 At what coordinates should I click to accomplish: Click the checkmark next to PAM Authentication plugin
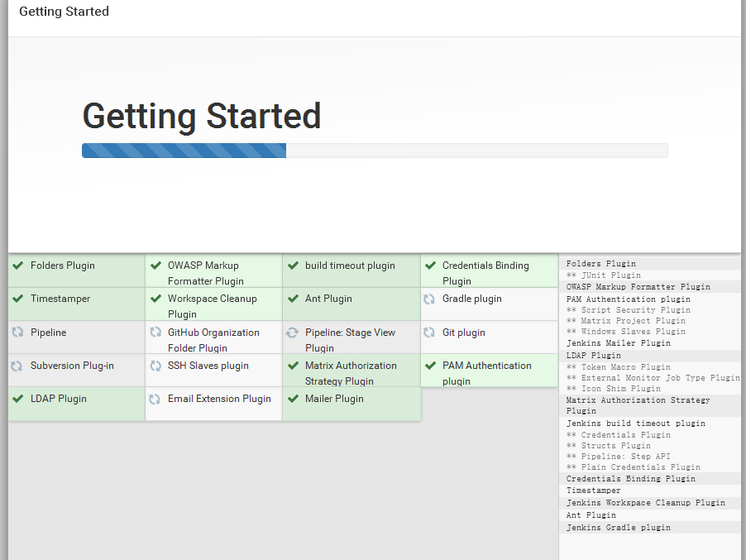(431, 366)
